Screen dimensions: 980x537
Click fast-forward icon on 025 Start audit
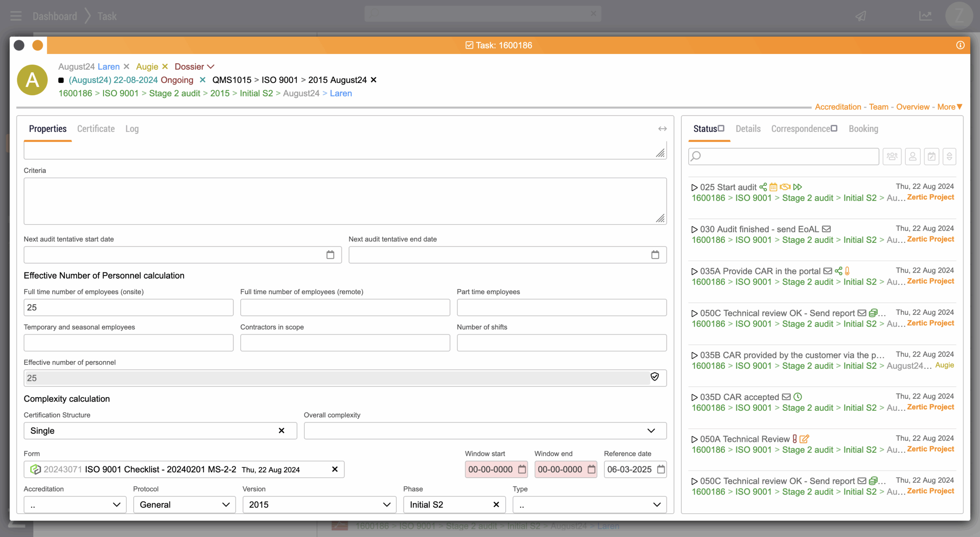click(x=797, y=187)
